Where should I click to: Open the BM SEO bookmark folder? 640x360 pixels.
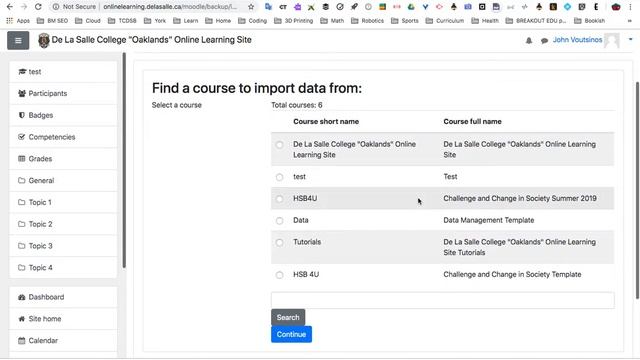[x=52, y=20]
